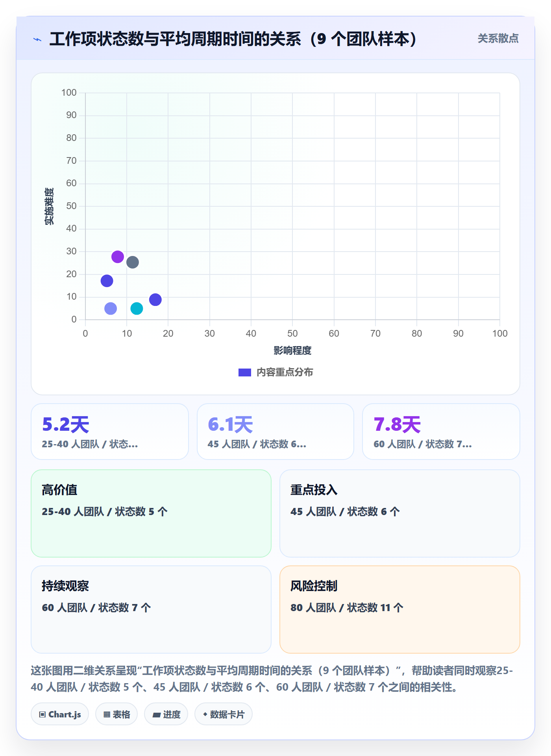
Task: Select the indigo scatter point near 影响程度 17
Action: click(155, 300)
